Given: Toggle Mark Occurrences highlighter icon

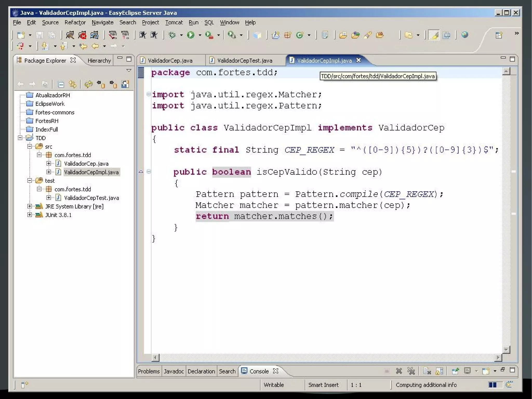Looking at the screenshot, I should tap(434, 35).
